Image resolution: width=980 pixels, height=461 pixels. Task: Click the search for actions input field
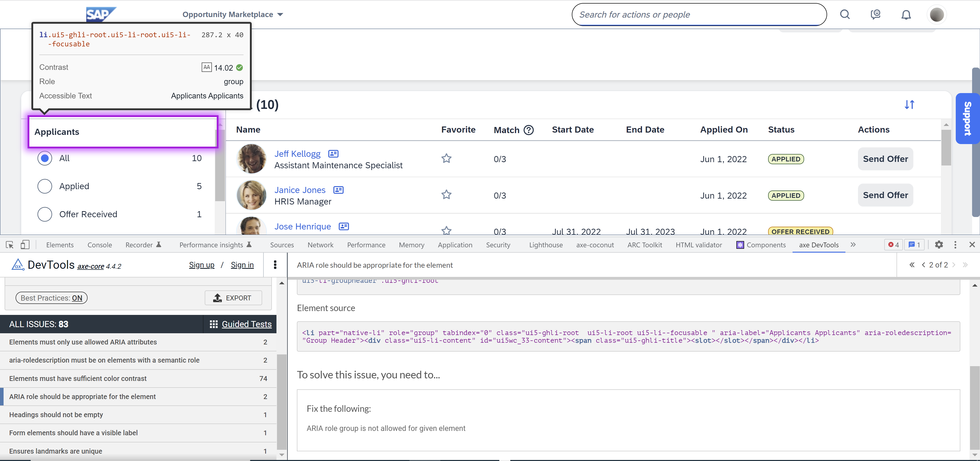pos(699,15)
